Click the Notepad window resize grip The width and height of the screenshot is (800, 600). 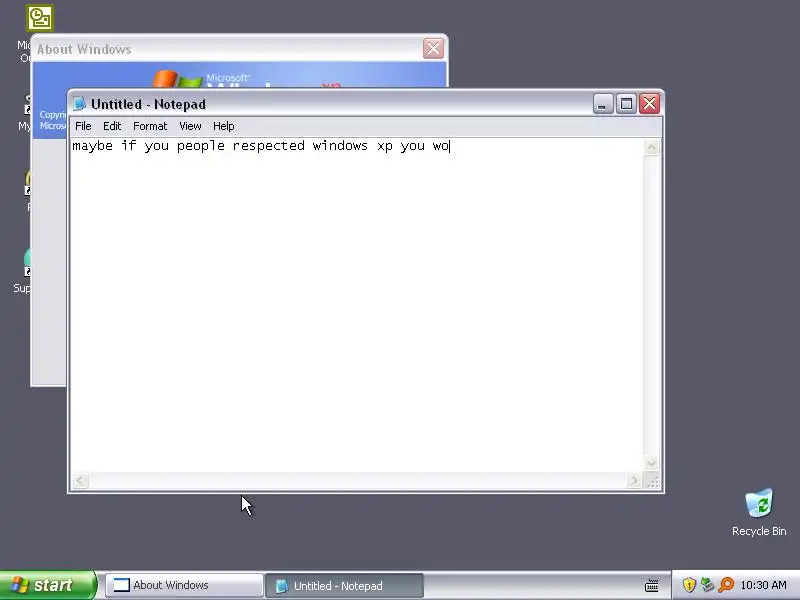point(653,481)
